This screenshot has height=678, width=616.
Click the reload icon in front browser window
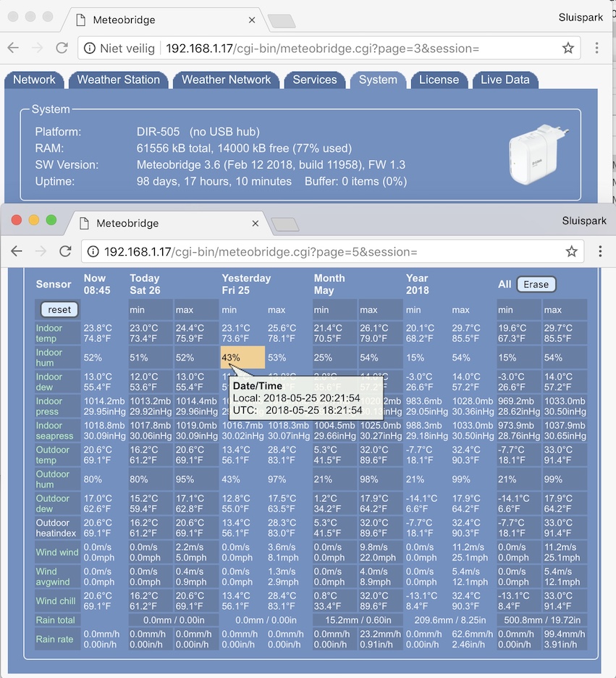pyautogui.click(x=65, y=251)
